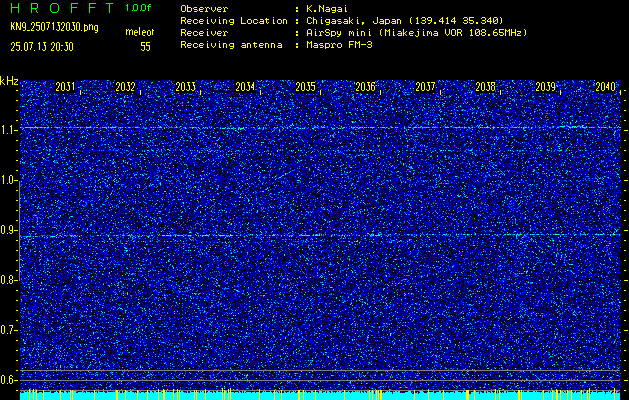Click the 2037 time marker
The image size is (629, 400).
(x=425, y=87)
